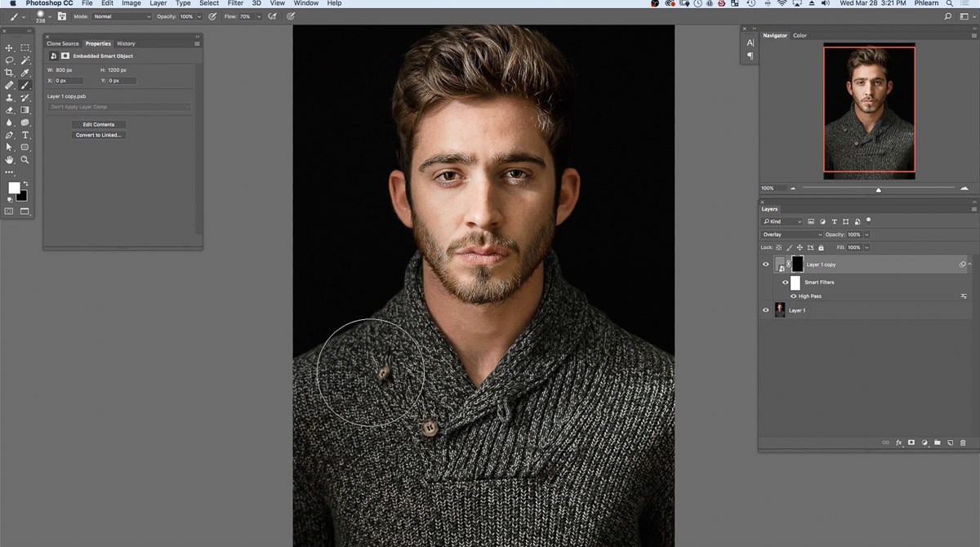Select the Rounded Rectangle shape tool
The height and width of the screenshot is (547, 980).
point(25,147)
